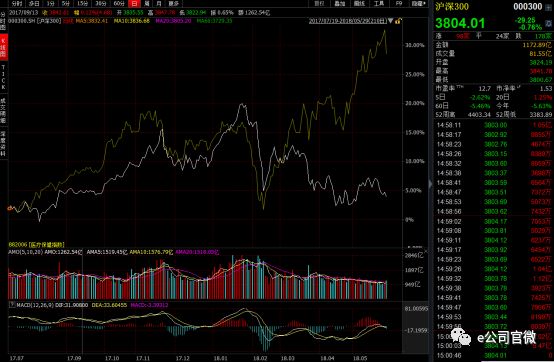Click the F9 button
This screenshot has height=362, width=554.
[x=399, y=4]
